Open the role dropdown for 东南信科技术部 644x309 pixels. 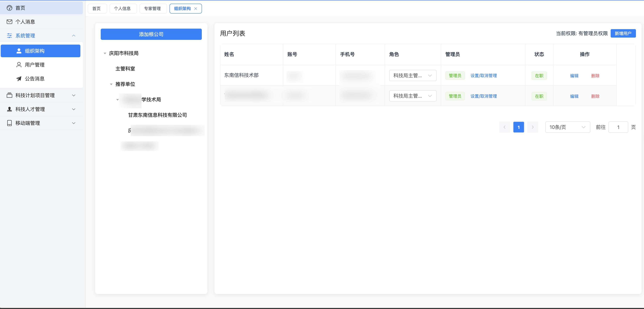(x=413, y=75)
